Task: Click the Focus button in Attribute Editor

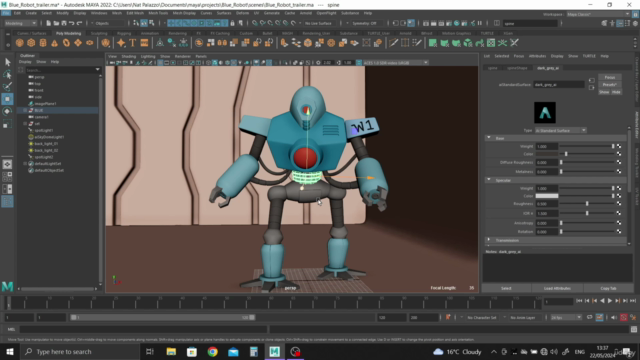Action: click(610, 77)
